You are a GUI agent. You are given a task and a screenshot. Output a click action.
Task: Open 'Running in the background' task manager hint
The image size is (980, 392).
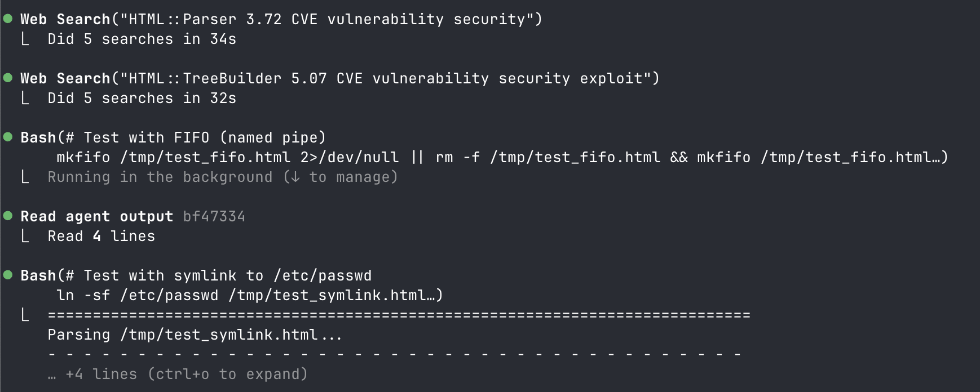point(223,177)
